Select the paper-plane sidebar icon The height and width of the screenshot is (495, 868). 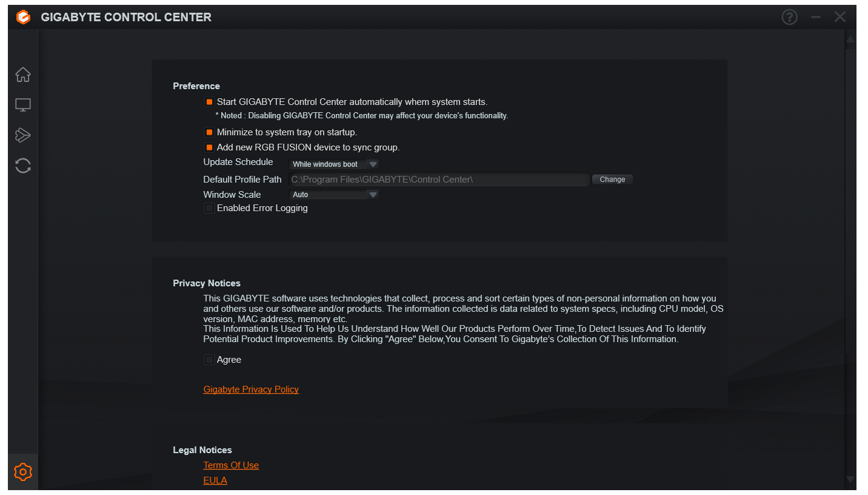tap(23, 135)
